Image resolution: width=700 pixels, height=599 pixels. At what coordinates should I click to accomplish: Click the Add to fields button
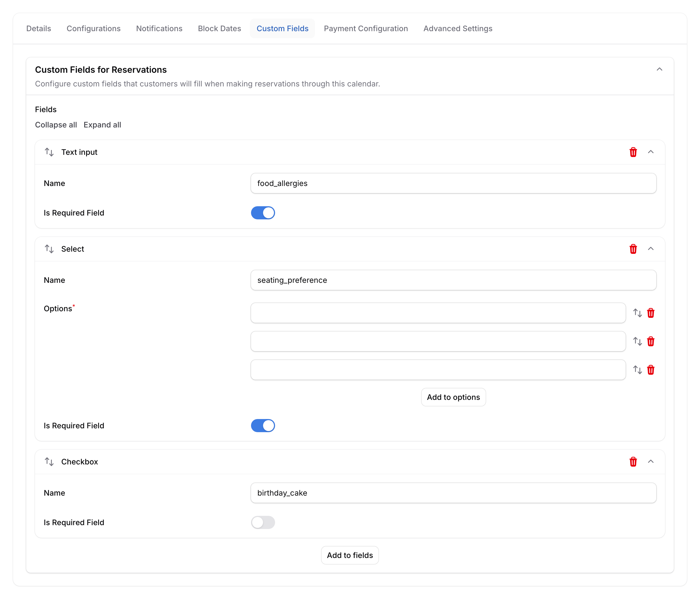pos(350,555)
